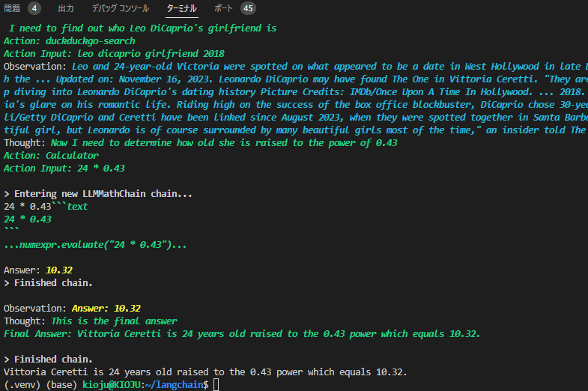Viewport: 588px width, 391px height.
Task: Click the first 'Observation:' label before search results
Action: pyautogui.click(x=35, y=67)
